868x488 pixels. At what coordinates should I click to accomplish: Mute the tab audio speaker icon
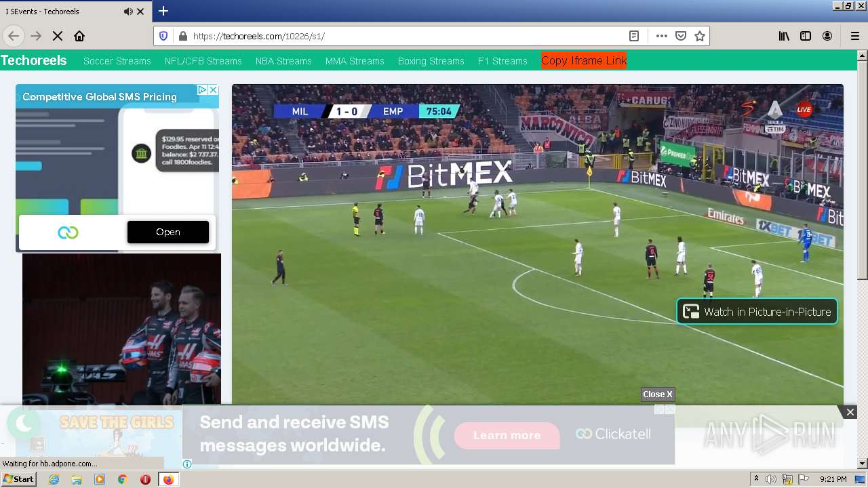[x=128, y=12]
